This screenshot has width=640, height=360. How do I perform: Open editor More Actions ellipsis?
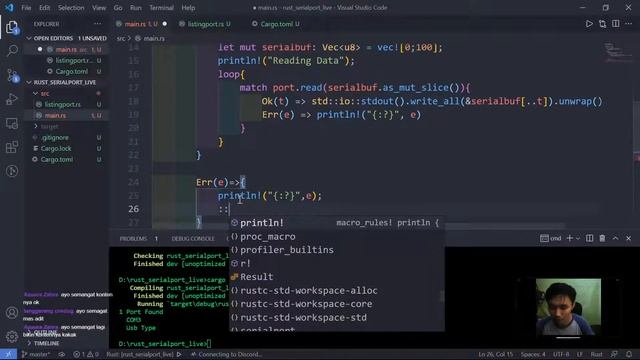point(629,24)
